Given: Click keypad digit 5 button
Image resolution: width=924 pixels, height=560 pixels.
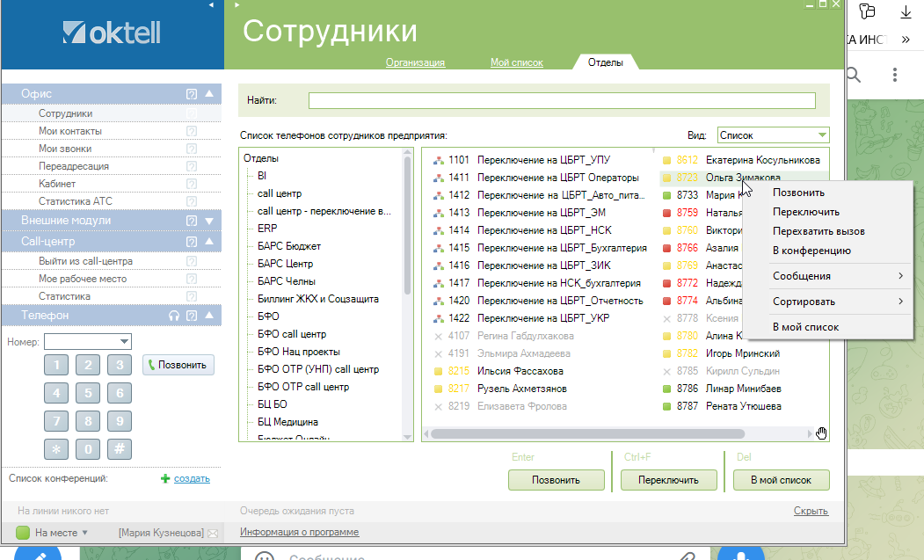Looking at the screenshot, I should (88, 393).
